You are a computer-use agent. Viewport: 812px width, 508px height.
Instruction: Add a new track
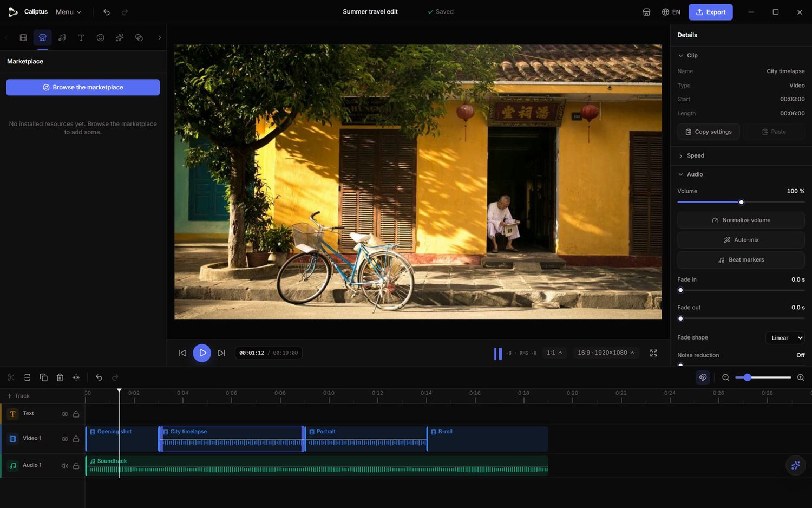tap(18, 396)
